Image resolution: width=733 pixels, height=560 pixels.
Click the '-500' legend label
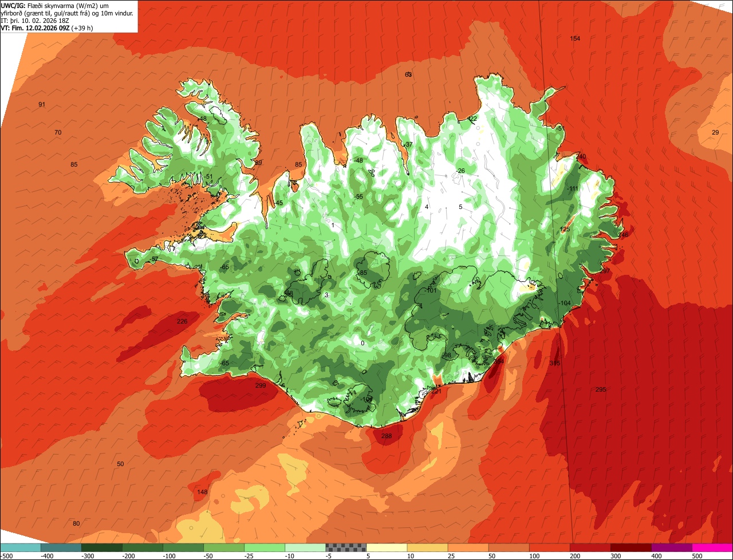click(x=6, y=556)
